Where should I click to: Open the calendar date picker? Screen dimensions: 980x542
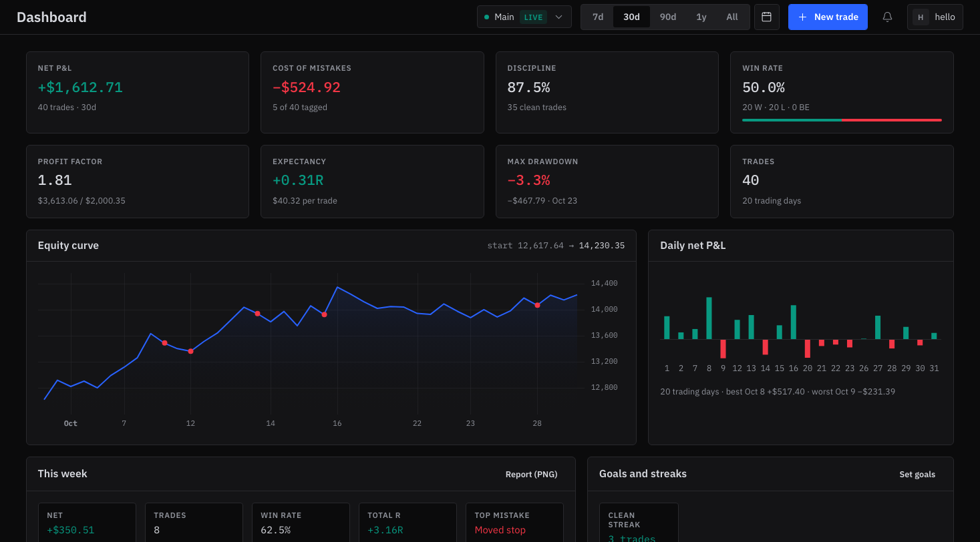pos(767,17)
